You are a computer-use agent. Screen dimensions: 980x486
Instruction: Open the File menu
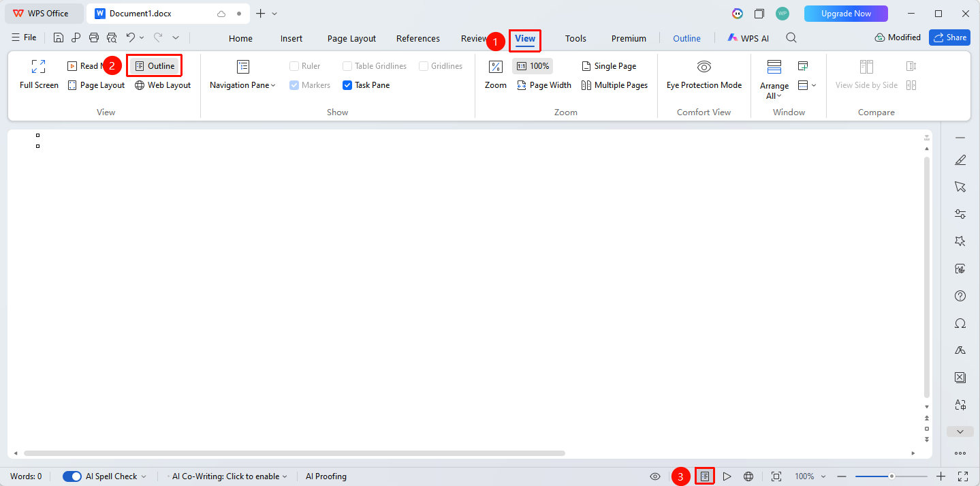point(24,37)
